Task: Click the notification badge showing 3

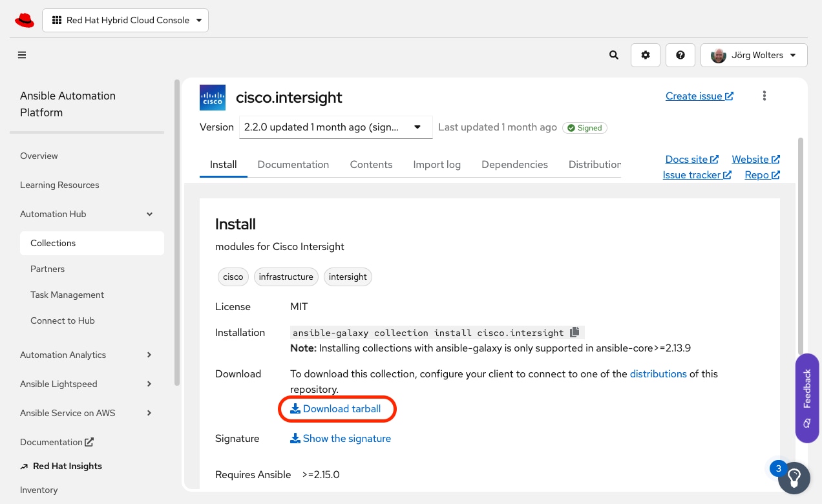Action: coord(778,468)
